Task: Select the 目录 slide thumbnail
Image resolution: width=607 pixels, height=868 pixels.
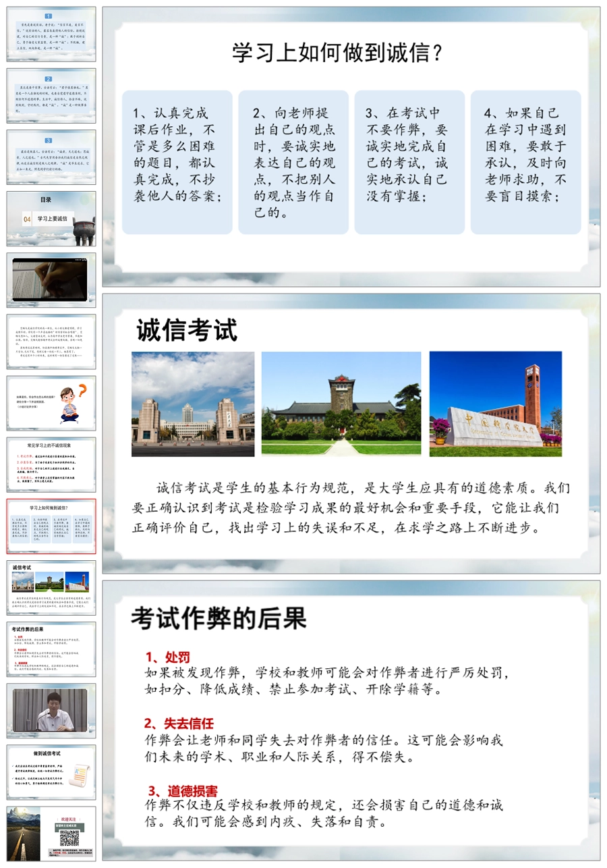Action: tap(51, 219)
